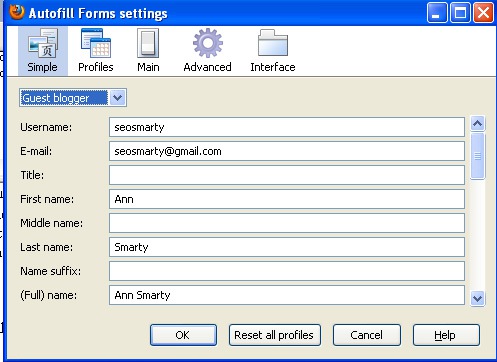The image size is (497, 362).
Task: Click the Last name field with Smarty
Action: coord(287,247)
